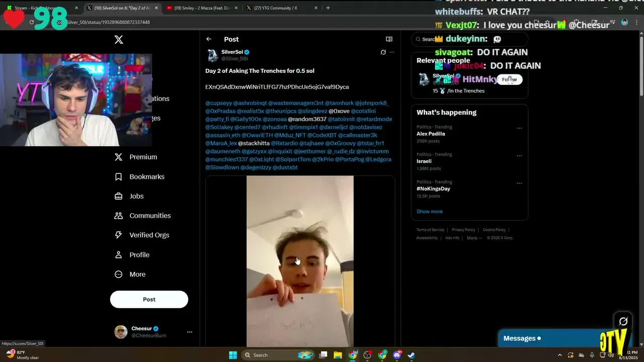Open the Israeli trending topic
644x362 pixels.
tap(424, 161)
